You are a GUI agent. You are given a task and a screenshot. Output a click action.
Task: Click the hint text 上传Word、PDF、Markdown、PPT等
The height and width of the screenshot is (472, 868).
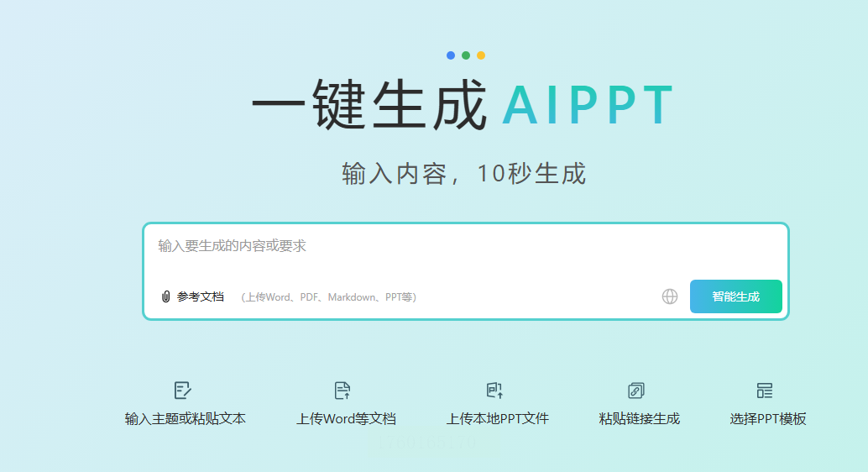click(x=329, y=297)
